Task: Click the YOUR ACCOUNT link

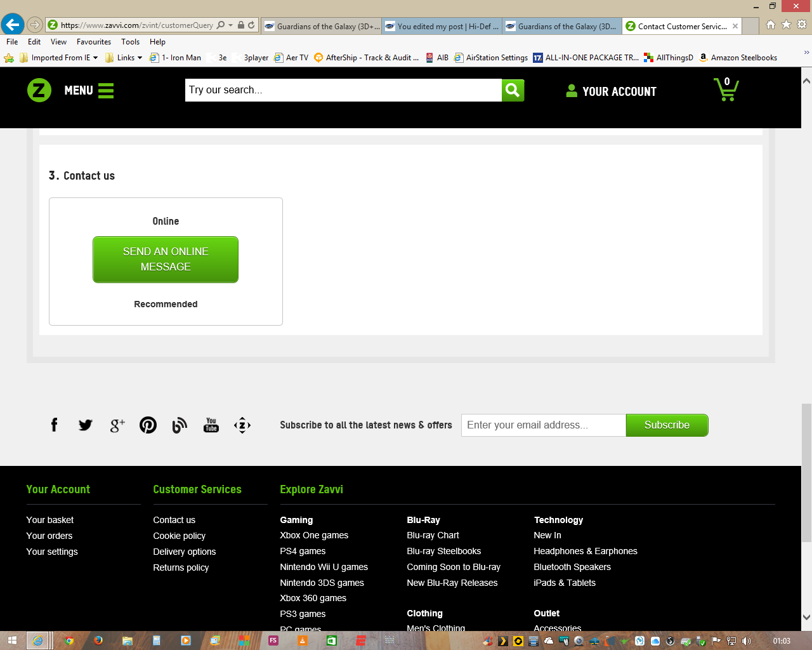Action: coord(619,91)
